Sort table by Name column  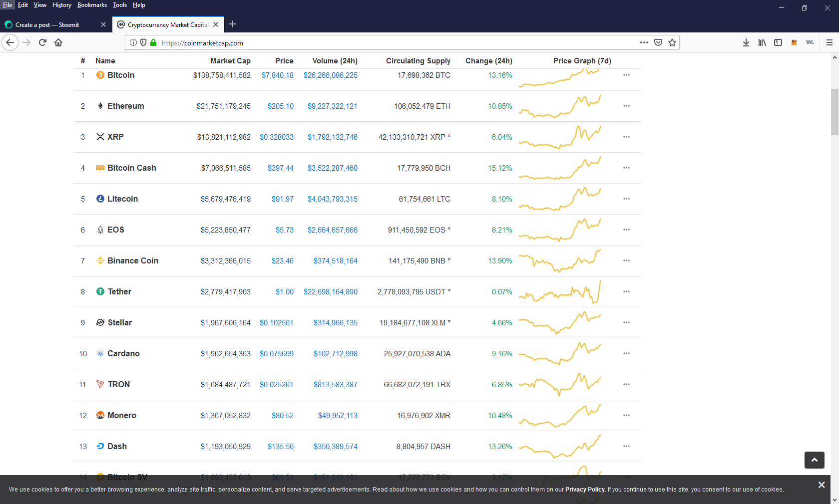(x=105, y=61)
